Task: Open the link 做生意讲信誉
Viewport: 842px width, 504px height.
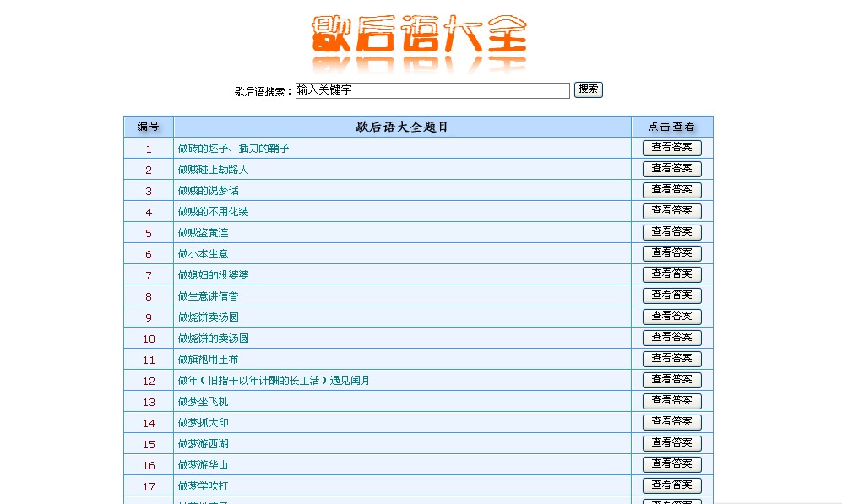Action: click(209, 295)
